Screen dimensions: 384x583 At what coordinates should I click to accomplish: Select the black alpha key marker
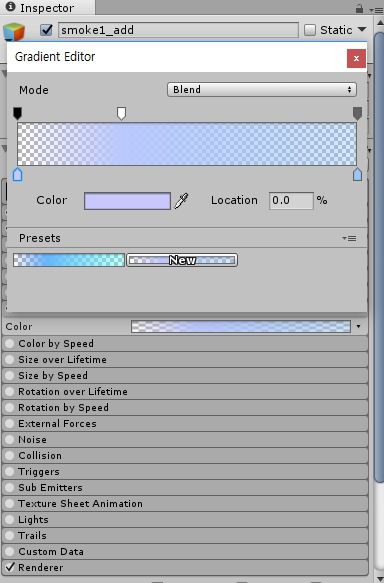[x=17, y=113]
